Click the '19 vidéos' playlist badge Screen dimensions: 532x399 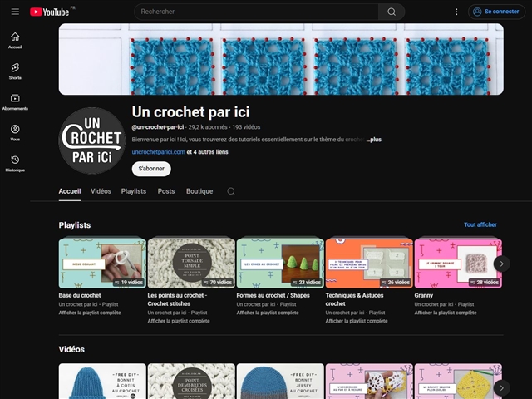pyautogui.click(x=129, y=283)
